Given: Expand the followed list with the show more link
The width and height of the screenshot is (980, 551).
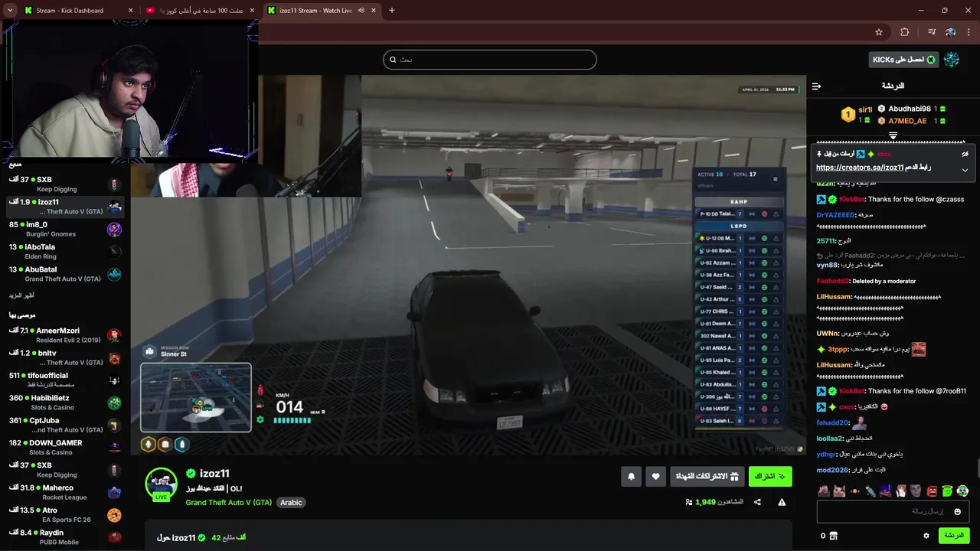Looking at the screenshot, I should click(x=21, y=295).
